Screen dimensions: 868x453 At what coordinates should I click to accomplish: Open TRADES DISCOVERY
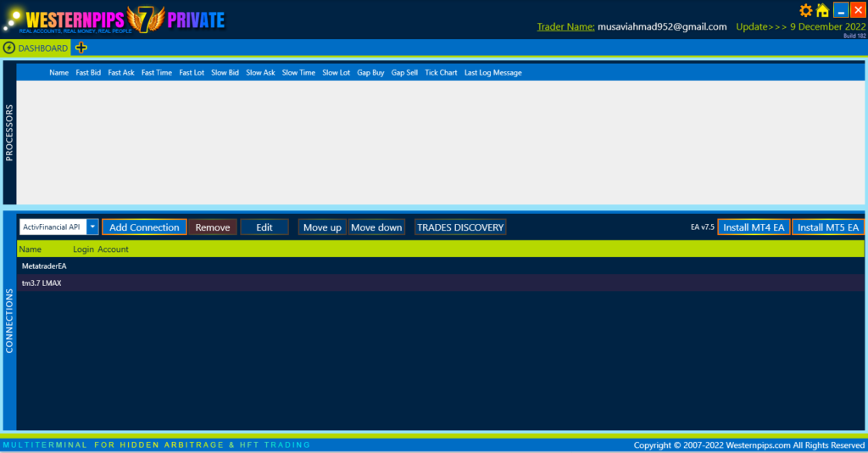pos(460,227)
